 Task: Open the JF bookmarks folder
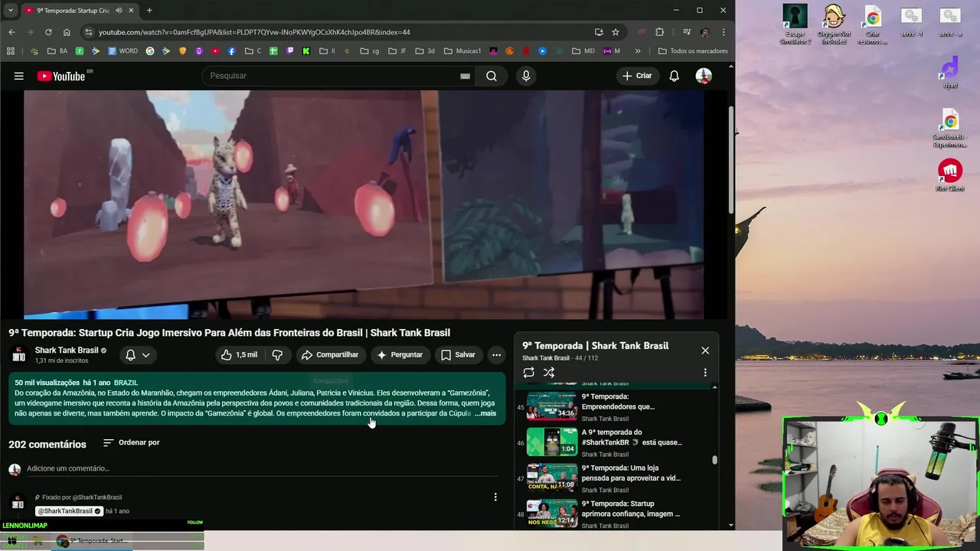(x=397, y=51)
